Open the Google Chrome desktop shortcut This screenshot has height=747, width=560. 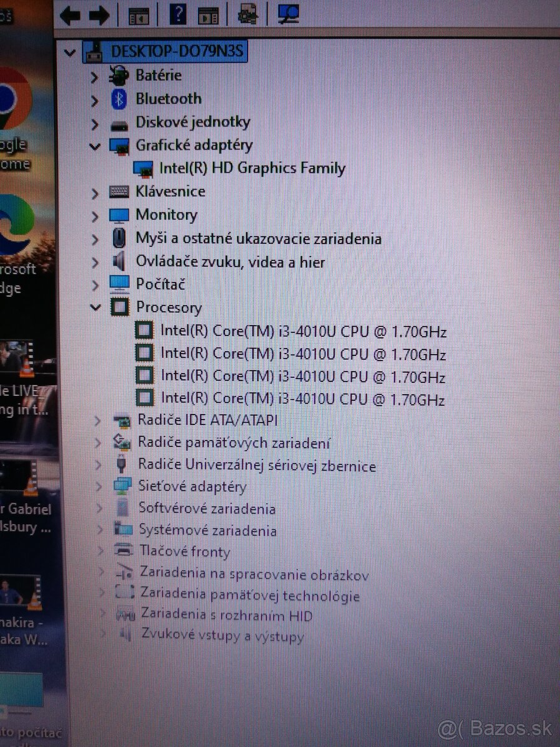15,120
